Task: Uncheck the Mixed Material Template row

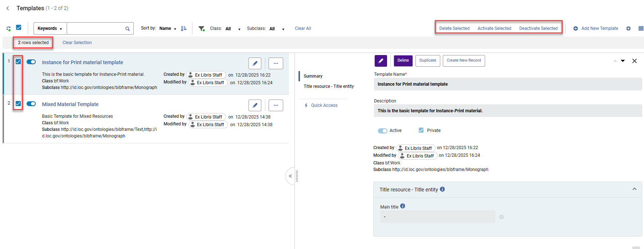Action: pos(18,104)
